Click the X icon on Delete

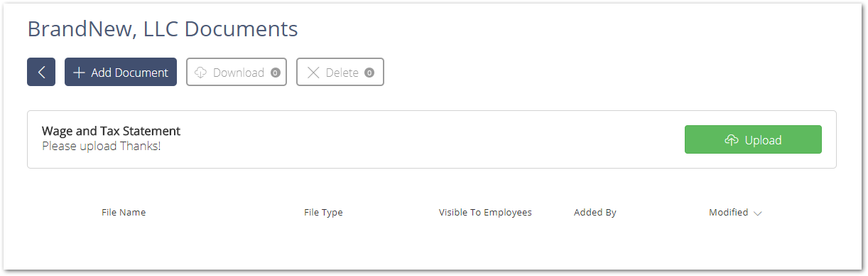pos(313,73)
